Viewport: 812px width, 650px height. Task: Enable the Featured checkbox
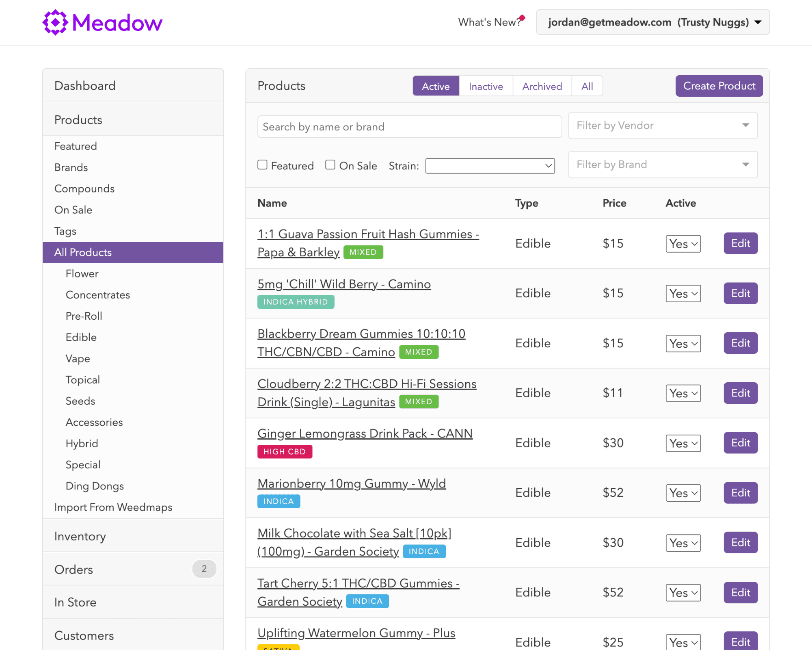tap(262, 165)
